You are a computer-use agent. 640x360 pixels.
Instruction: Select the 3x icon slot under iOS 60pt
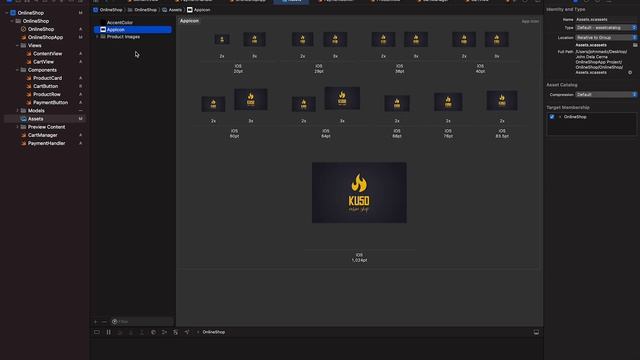tap(251, 99)
